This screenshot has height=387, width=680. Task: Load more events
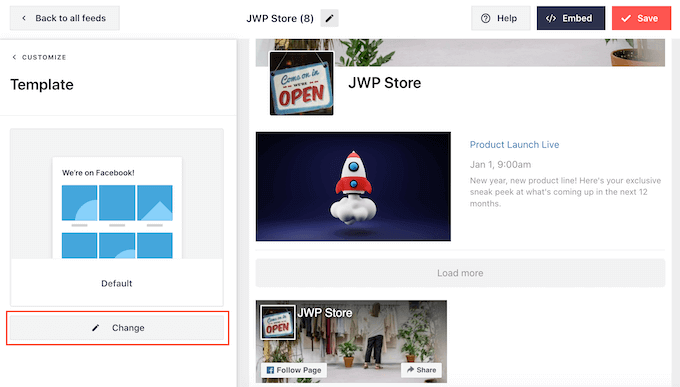point(460,273)
